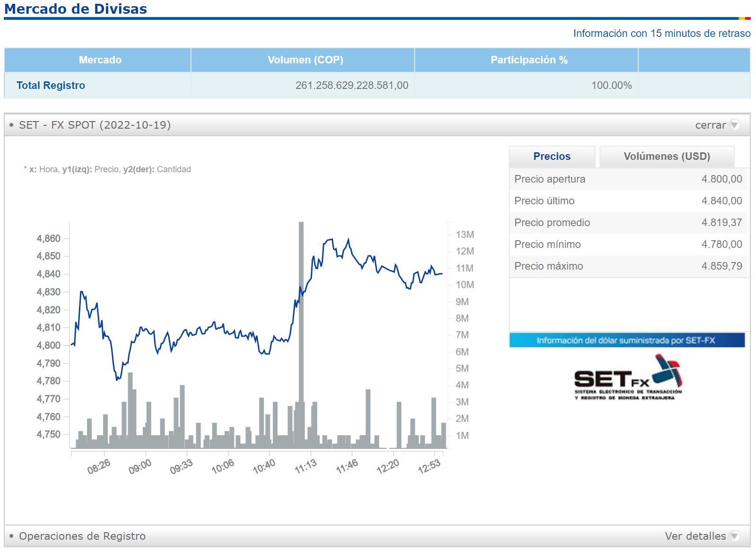Click the Total Registro row label
Image resolution: width=756 pixels, height=552 pixels.
pos(51,86)
